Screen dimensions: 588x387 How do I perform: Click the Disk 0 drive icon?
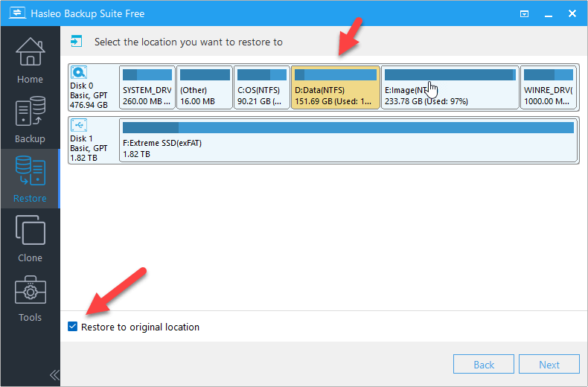click(x=79, y=73)
